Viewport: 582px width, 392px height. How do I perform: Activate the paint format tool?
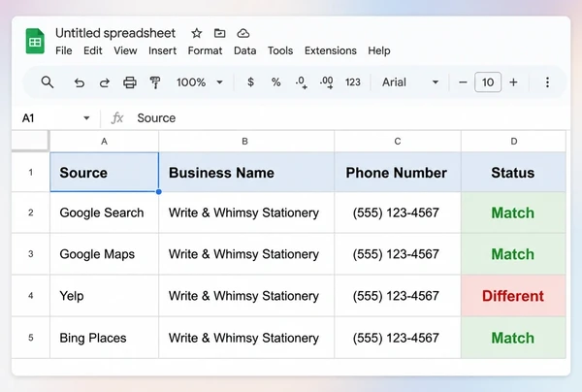pos(155,82)
